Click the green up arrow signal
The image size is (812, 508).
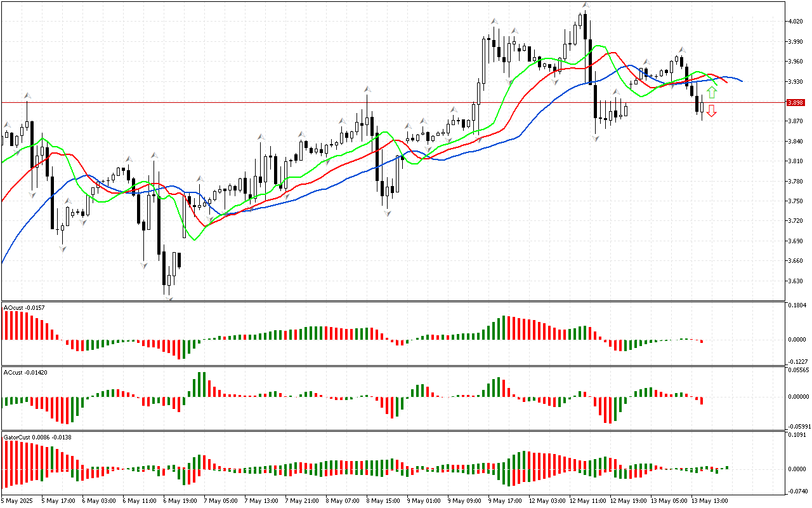[x=712, y=92]
